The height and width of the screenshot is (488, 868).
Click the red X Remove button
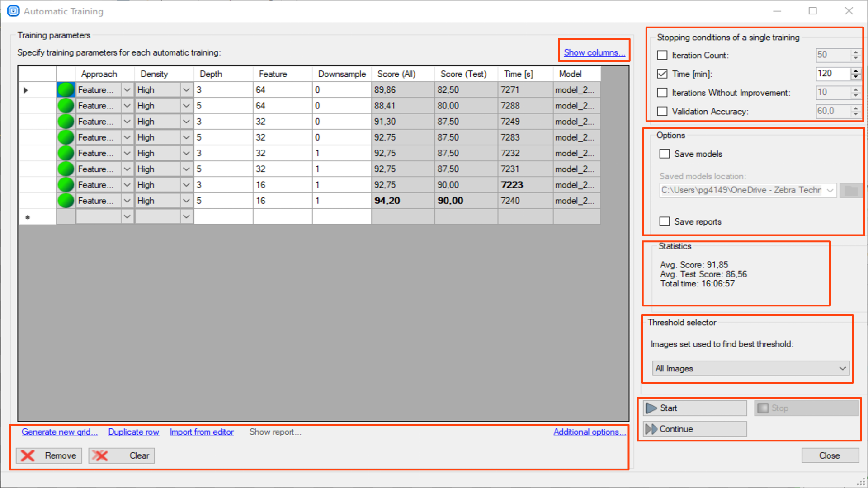point(49,455)
